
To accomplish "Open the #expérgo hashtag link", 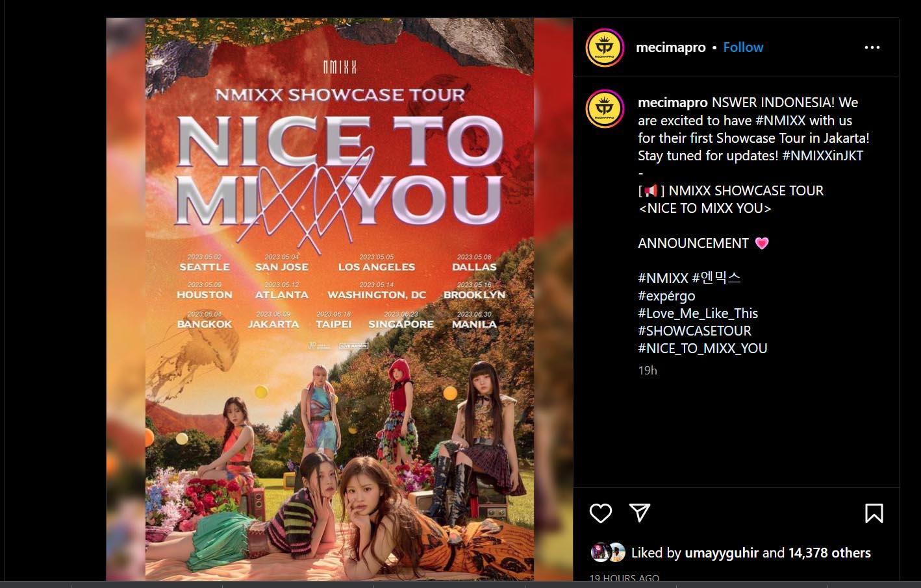I will coord(666,296).
